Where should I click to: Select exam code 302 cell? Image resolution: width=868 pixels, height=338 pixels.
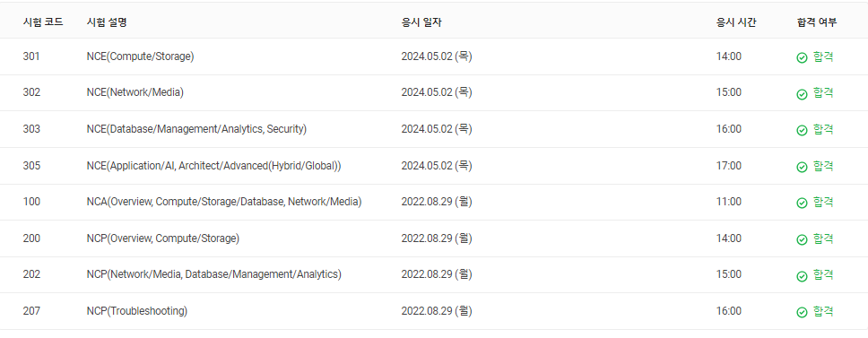[31, 93]
